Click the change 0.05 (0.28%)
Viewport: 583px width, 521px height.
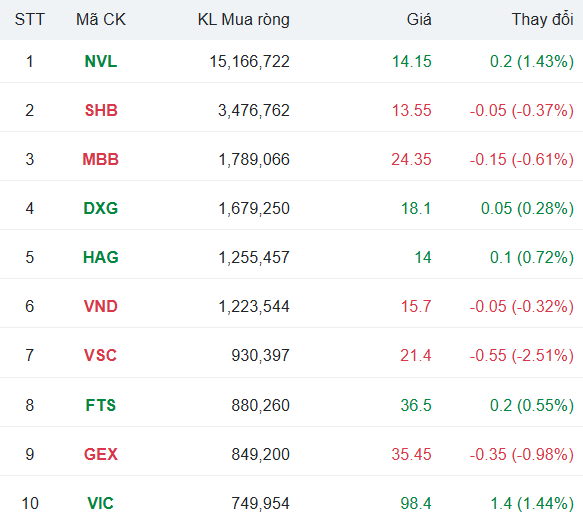tap(528, 209)
